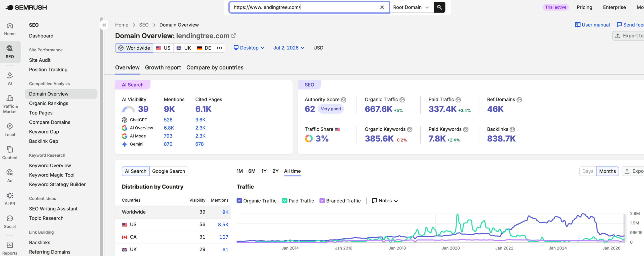Switch to Compare by countries tab
Viewport: 644px width, 256px height.
(x=215, y=67)
